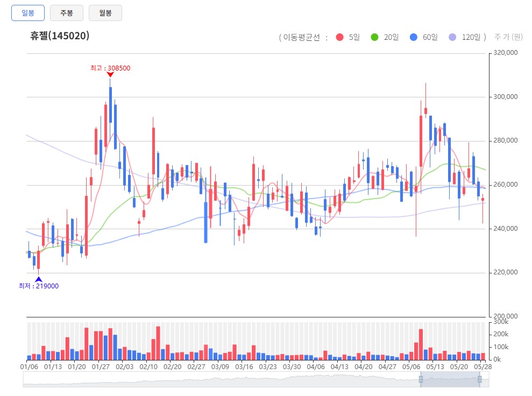Switch to the 주봉 weekly chart tab
This screenshot has height=396, width=532.
tap(67, 13)
